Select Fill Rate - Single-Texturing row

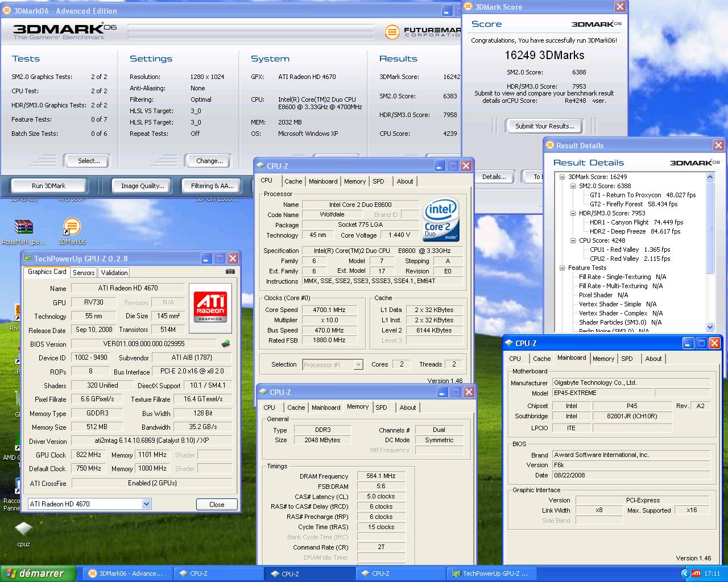coord(622,277)
